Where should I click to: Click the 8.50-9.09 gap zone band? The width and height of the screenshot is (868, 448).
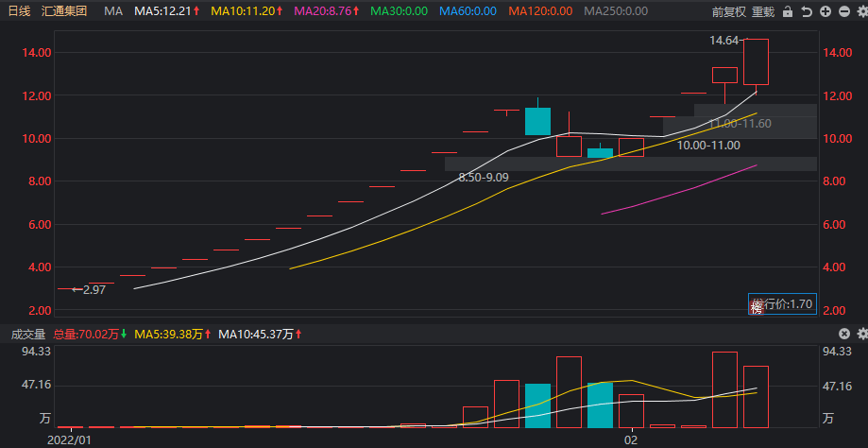(x=631, y=164)
